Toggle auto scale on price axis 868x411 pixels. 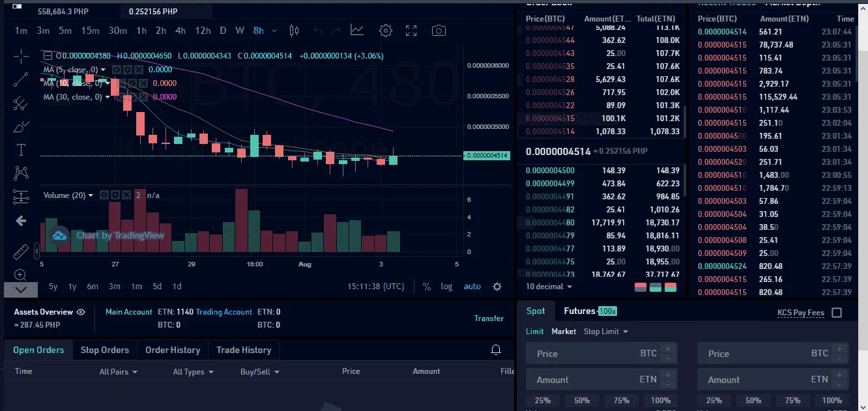click(x=472, y=287)
